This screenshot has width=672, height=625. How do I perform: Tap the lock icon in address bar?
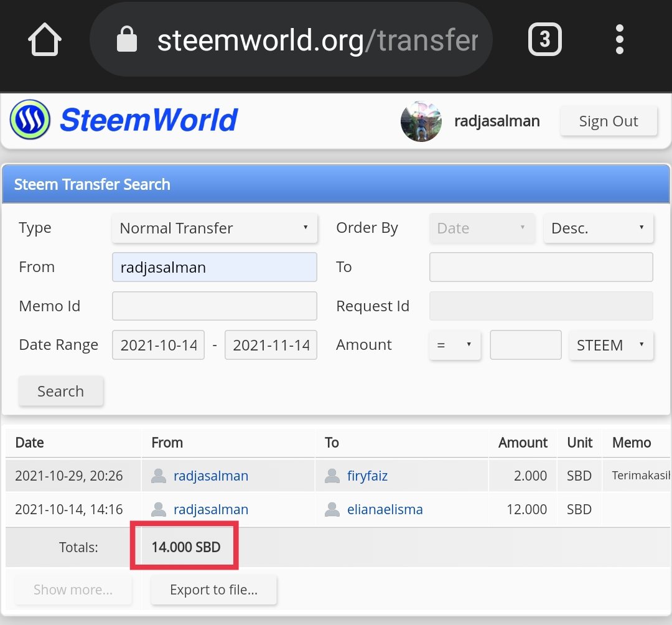pyautogui.click(x=127, y=39)
